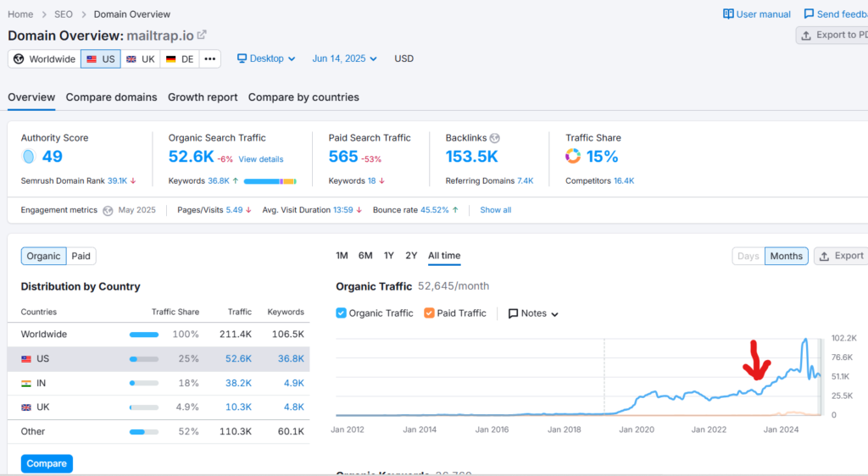
Task: Switch to the Compare domains tab
Action: pos(111,97)
